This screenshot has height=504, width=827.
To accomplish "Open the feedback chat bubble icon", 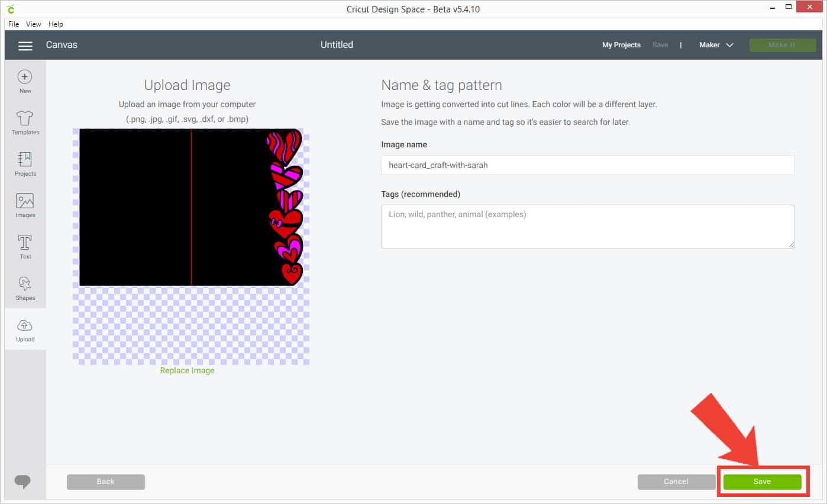I will click(22, 482).
